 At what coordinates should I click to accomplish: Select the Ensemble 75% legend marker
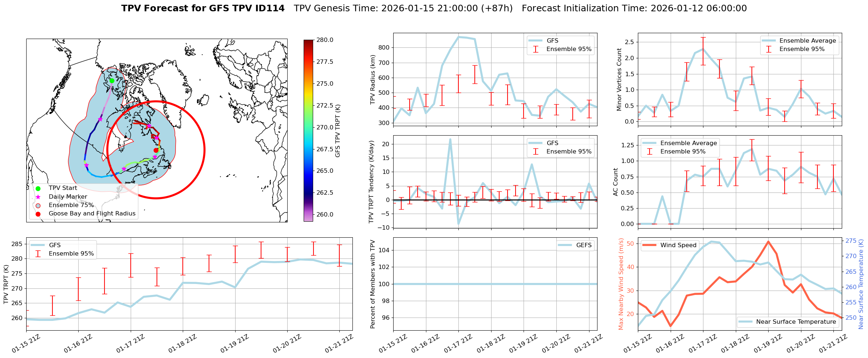(38, 205)
